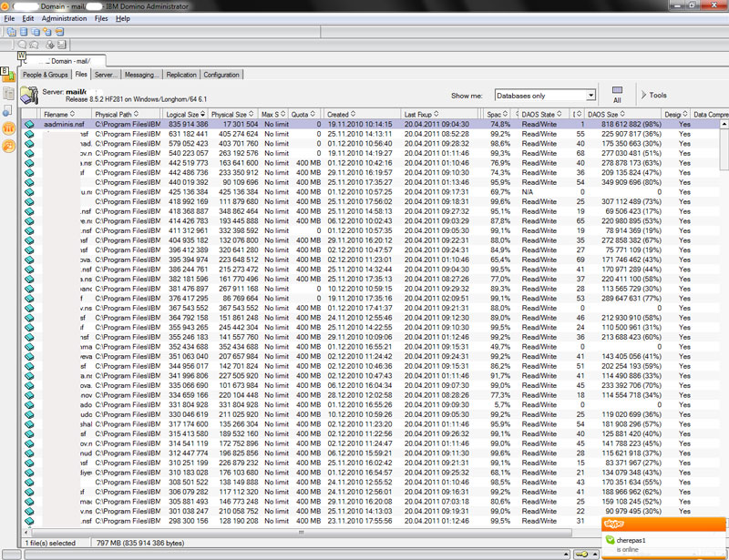The width and height of the screenshot is (729, 560).
Task: Open the Edit menu
Action: [28, 18]
